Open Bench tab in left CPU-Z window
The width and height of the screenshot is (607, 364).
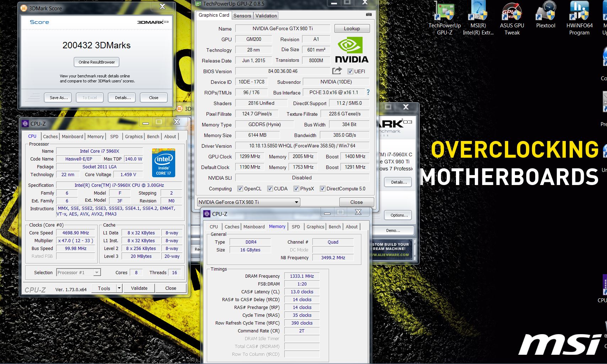coord(153,136)
